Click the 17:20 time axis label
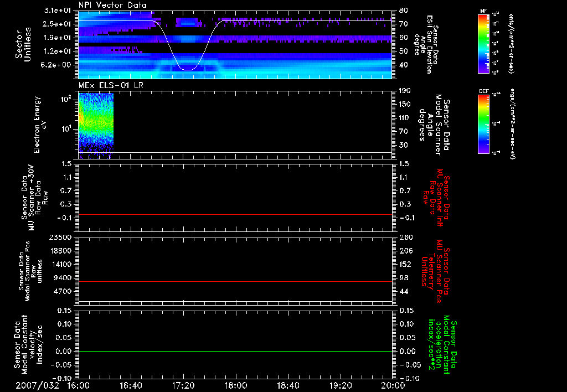Screen dimensions: 567x392 [x=183, y=386]
